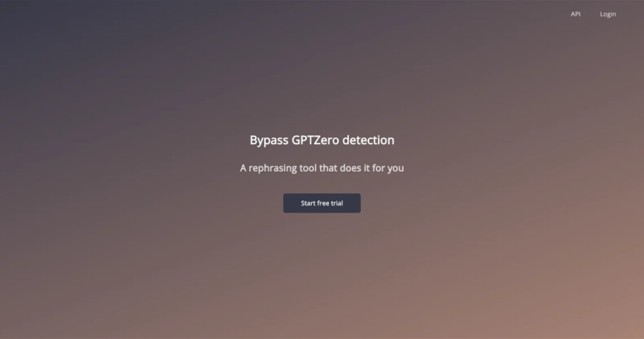The height and width of the screenshot is (339, 644).
Task: Visit the API section from the navbar
Action: (575, 14)
